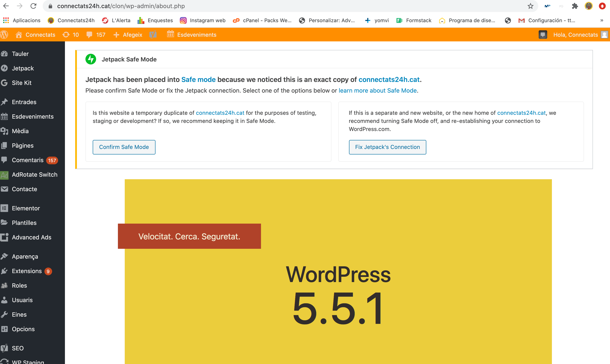
Task: Click the green Jetpack logo icon
Action: click(x=91, y=59)
